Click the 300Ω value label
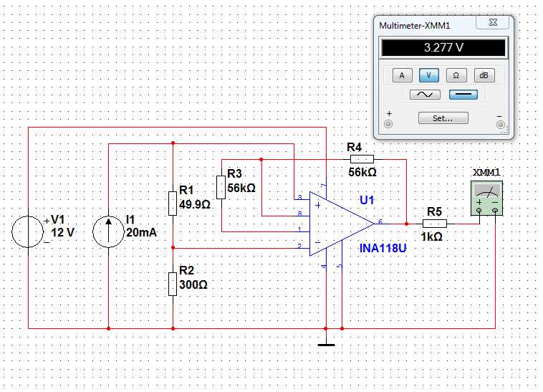543x392 pixels. (193, 285)
